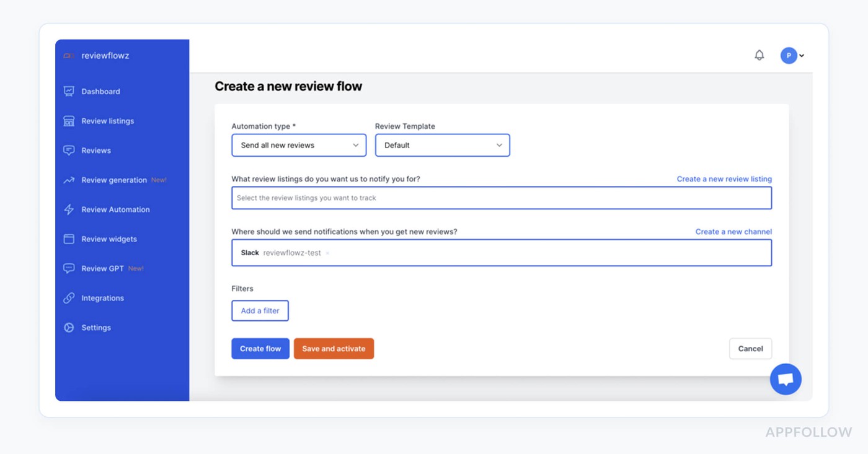Click the notifications bell icon
This screenshot has width=868, height=454.
[759, 55]
